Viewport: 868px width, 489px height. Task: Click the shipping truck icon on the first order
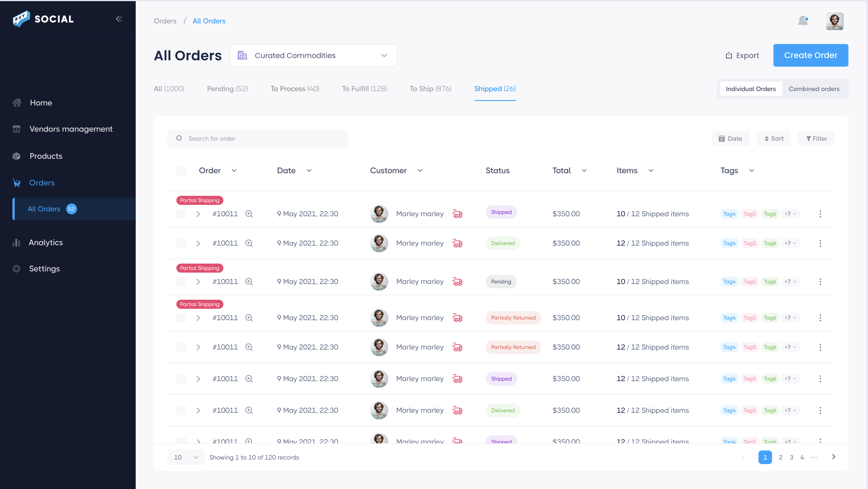click(x=457, y=214)
